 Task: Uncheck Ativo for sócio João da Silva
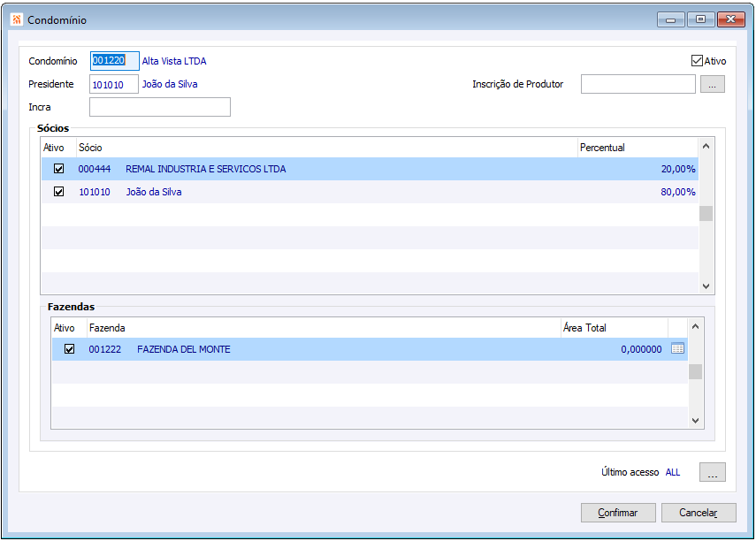point(59,192)
